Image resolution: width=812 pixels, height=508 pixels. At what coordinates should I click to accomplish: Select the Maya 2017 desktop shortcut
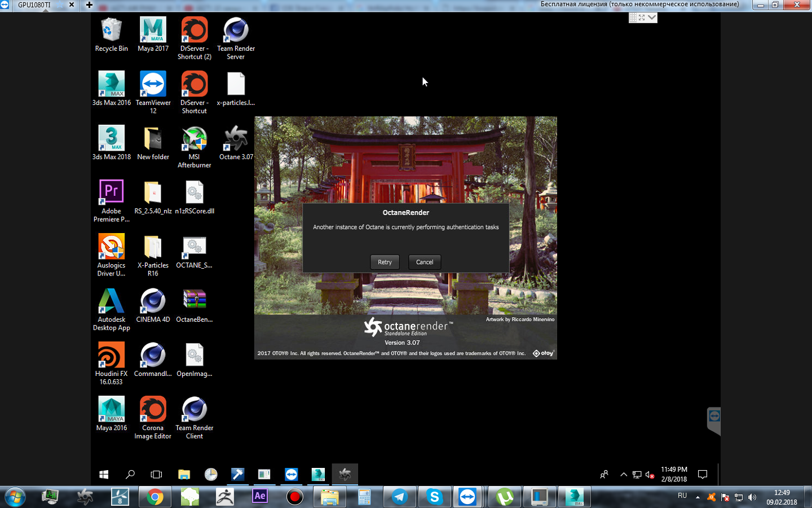click(153, 34)
